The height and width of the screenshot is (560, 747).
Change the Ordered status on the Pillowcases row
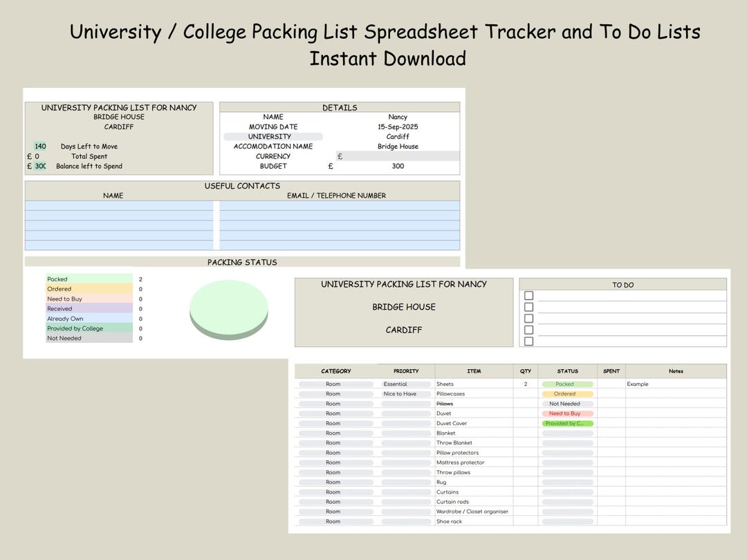click(567, 393)
